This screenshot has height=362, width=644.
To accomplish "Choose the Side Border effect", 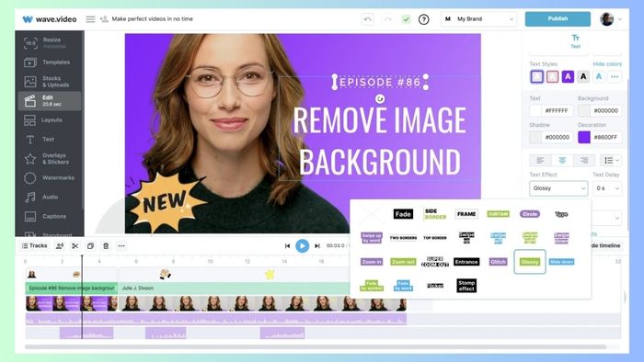I will pos(434,214).
